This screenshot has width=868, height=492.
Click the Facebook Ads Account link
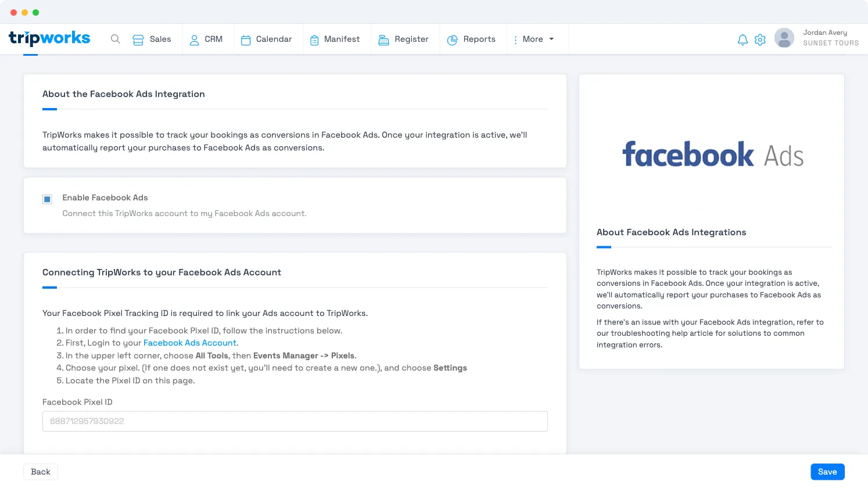[190, 343]
